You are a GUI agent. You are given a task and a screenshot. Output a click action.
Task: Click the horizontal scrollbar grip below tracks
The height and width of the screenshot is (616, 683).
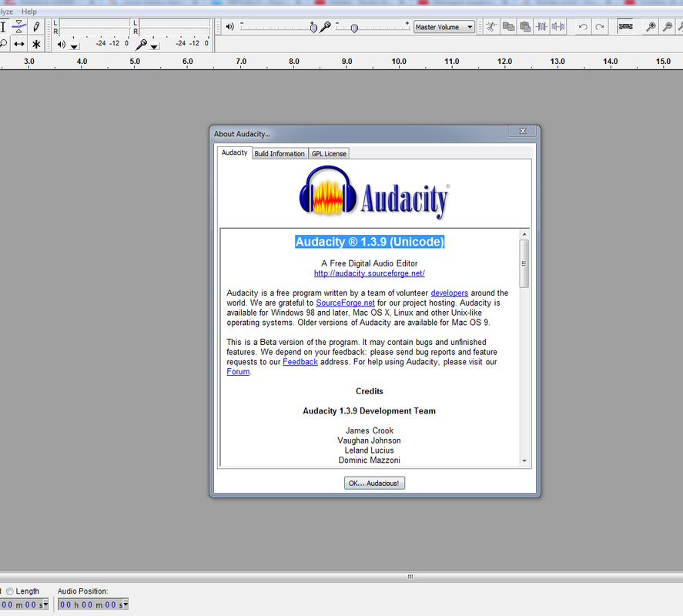point(410,577)
